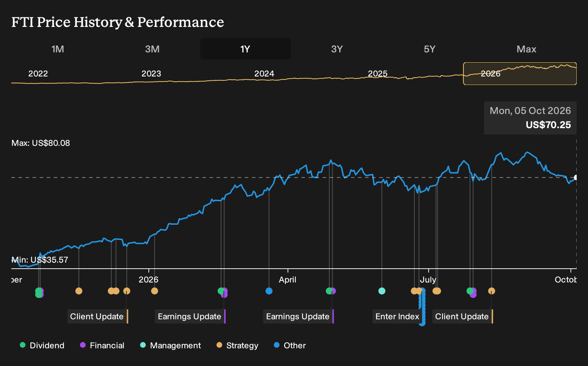This screenshot has width=588, height=366.
Task: Click the stacked blue markers beside Enter Index
Action: tap(422, 307)
